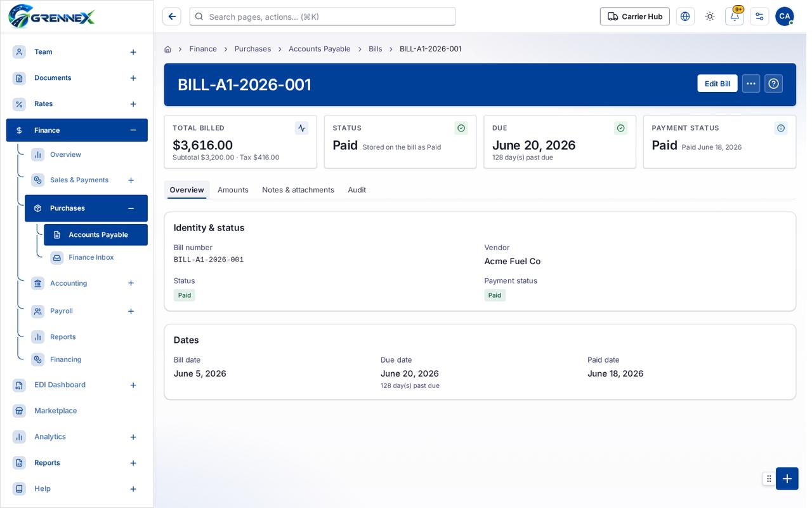
Task: Open the three-dot more actions menu
Action: pos(751,84)
